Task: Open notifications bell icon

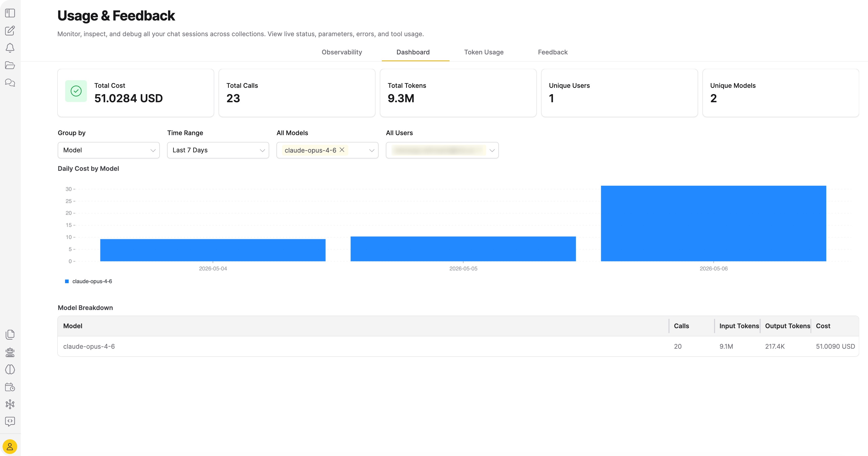Action: coord(10,48)
